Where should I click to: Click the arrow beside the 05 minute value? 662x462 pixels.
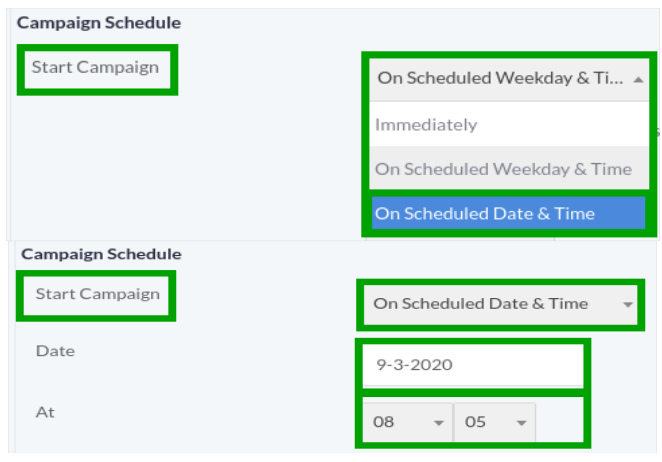[x=520, y=423]
